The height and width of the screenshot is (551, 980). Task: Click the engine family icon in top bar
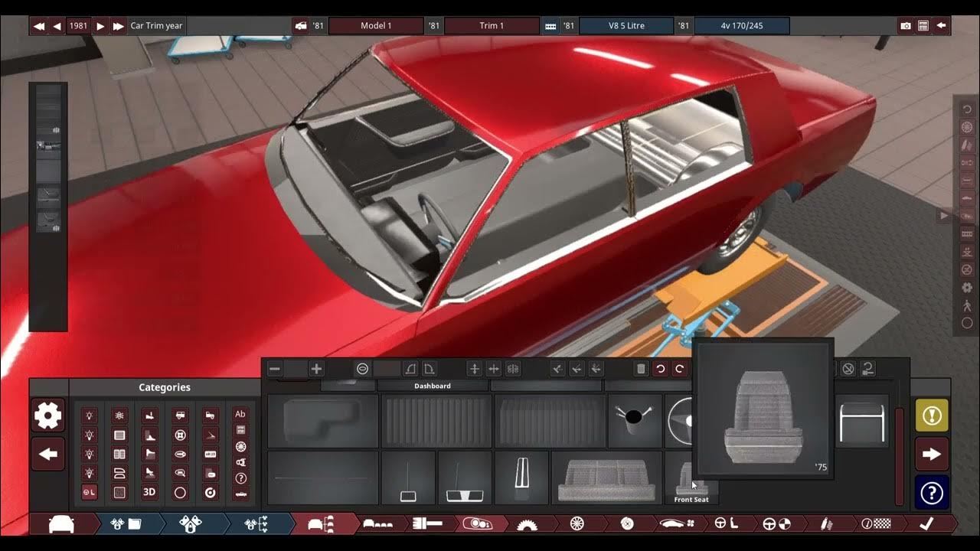[550, 25]
